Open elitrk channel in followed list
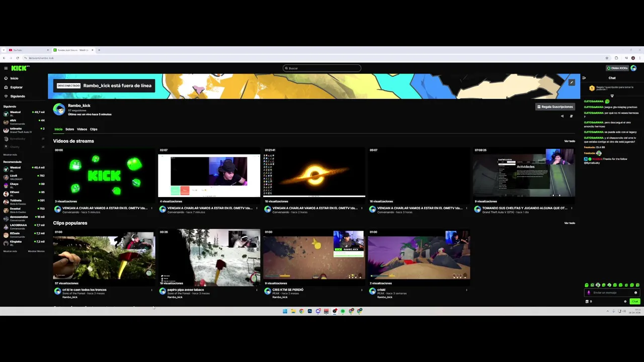644x362 pixels. [24, 122]
